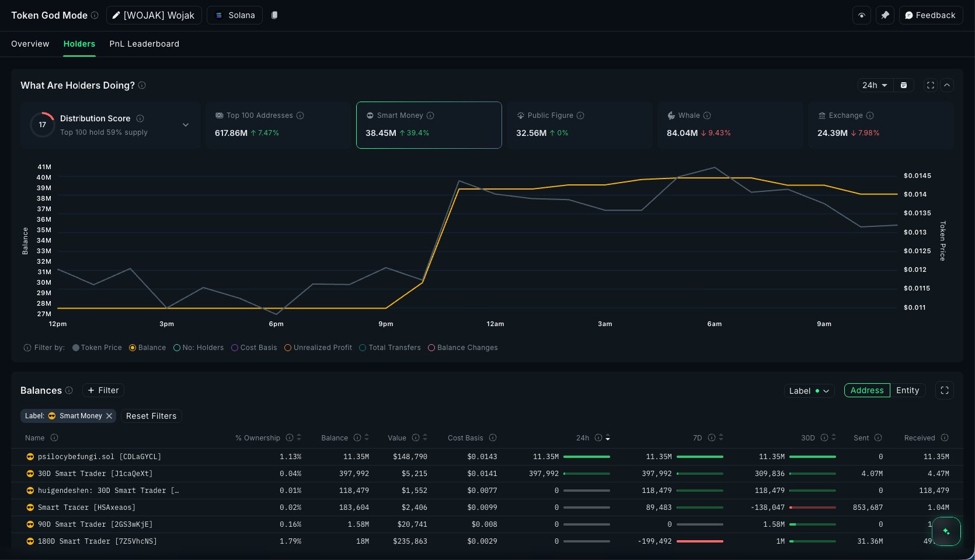The image size is (975, 560).
Task: Expand holders chart to fullscreen
Action: pos(931,85)
